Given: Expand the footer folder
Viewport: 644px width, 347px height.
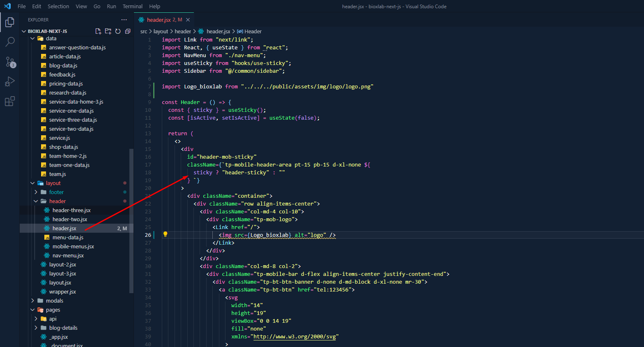Looking at the screenshot, I should click(56, 192).
